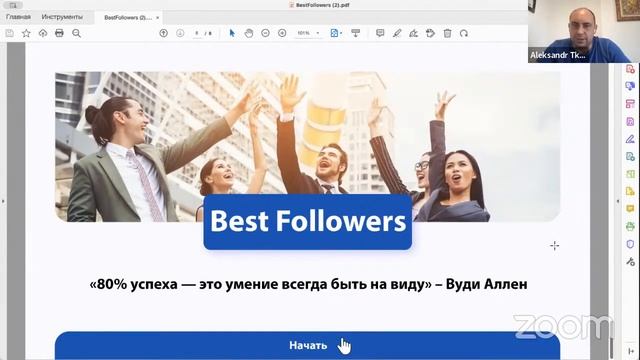The height and width of the screenshot is (360, 640).
Task: Expand the left navigation pane arrow
Action: (x=3, y=201)
